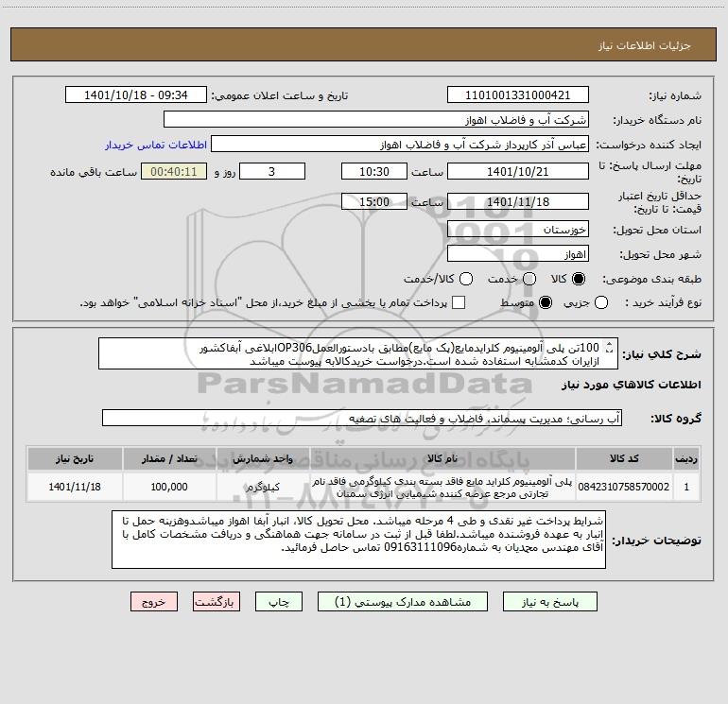The width and height of the screenshot is (728, 704).
Task: Select the کالا/خدمت radio button
Action: (466, 279)
